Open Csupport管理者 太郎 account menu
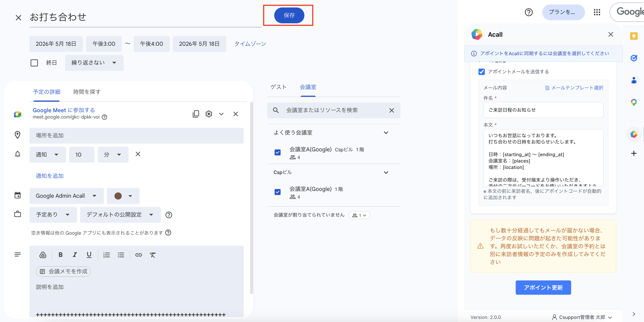Screen dimensions: 644x322 click(x=582, y=317)
